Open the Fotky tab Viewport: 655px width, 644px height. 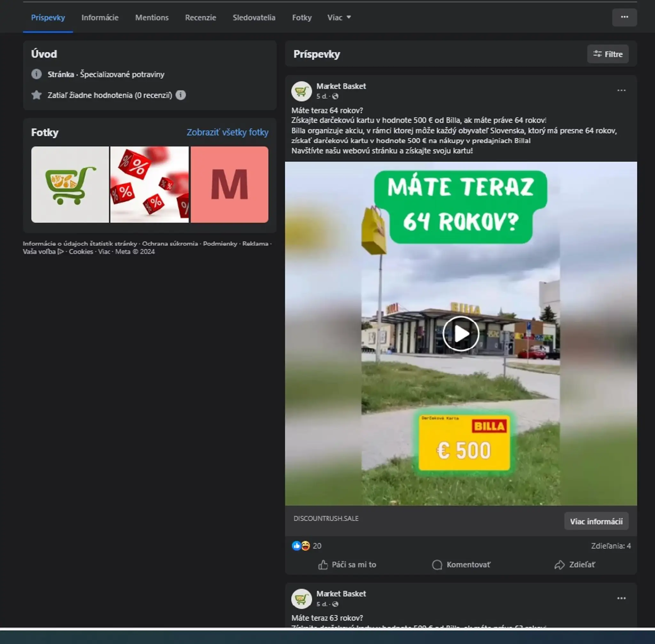[x=302, y=18]
